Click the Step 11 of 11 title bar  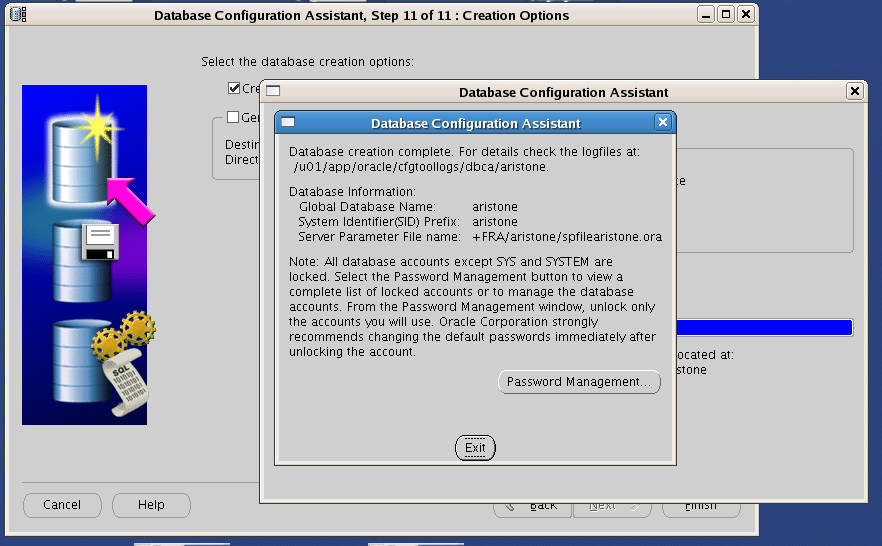362,15
